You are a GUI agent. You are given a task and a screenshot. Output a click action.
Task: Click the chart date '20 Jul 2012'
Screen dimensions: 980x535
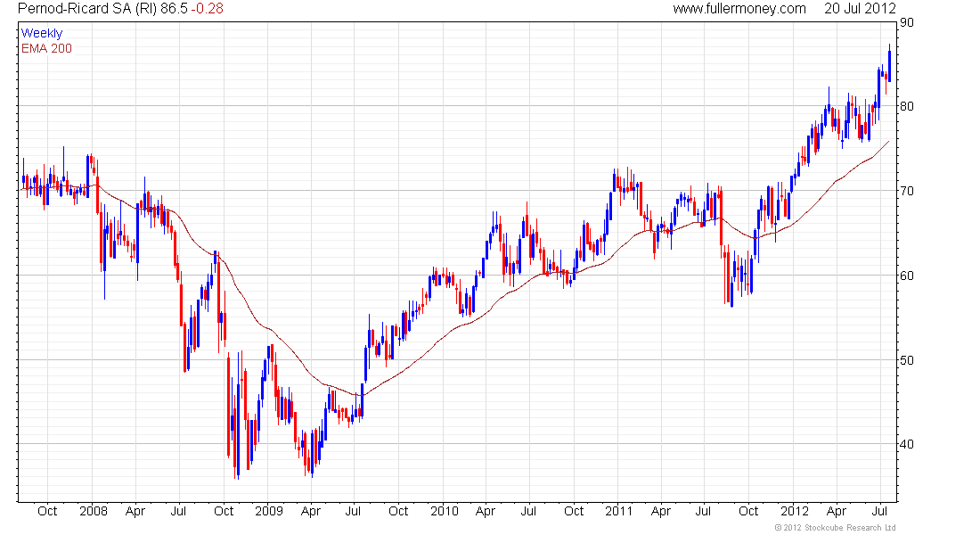pyautogui.click(x=860, y=9)
